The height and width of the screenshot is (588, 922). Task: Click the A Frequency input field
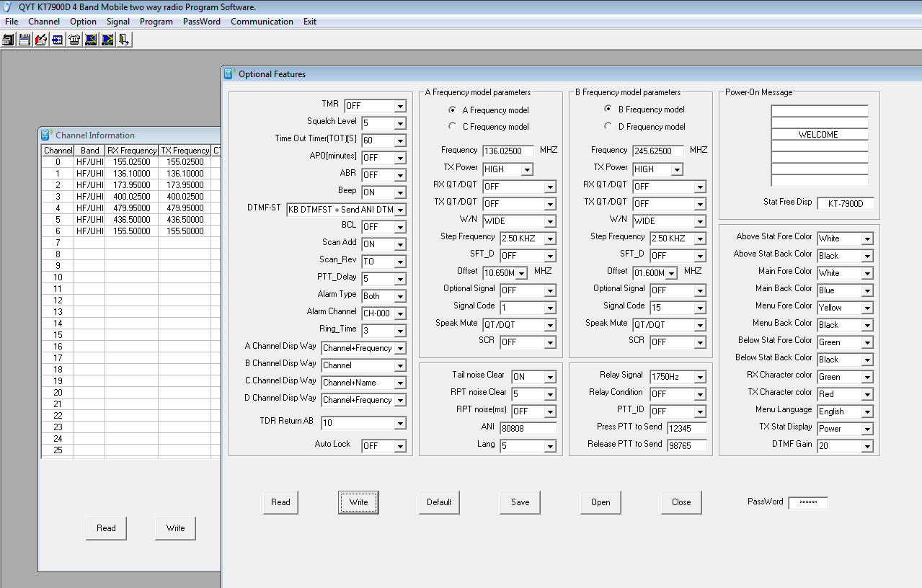click(x=508, y=151)
